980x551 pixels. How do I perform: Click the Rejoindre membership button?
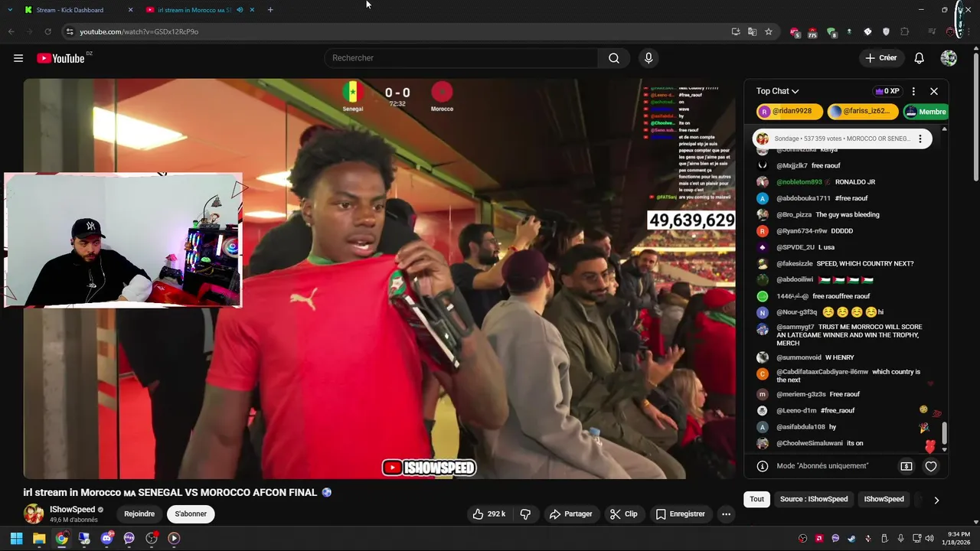139,514
